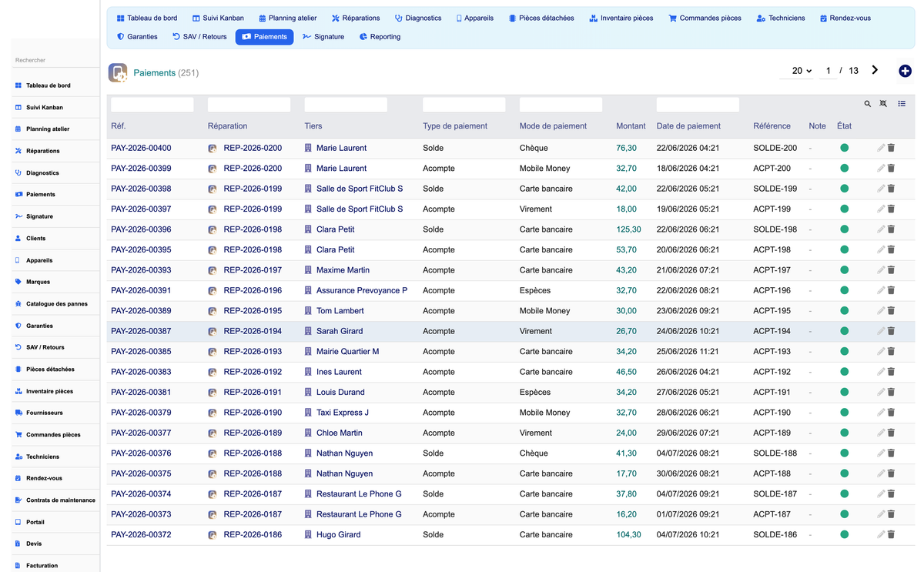Open payment link PAY-2026-00397
The image size is (924, 572).
pyautogui.click(x=141, y=209)
